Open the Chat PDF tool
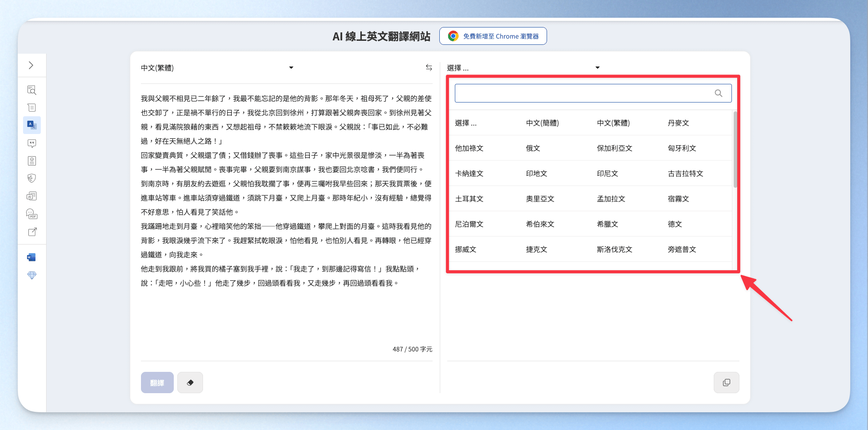Image resolution: width=868 pixels, height=430 pixels. point(31,214)
